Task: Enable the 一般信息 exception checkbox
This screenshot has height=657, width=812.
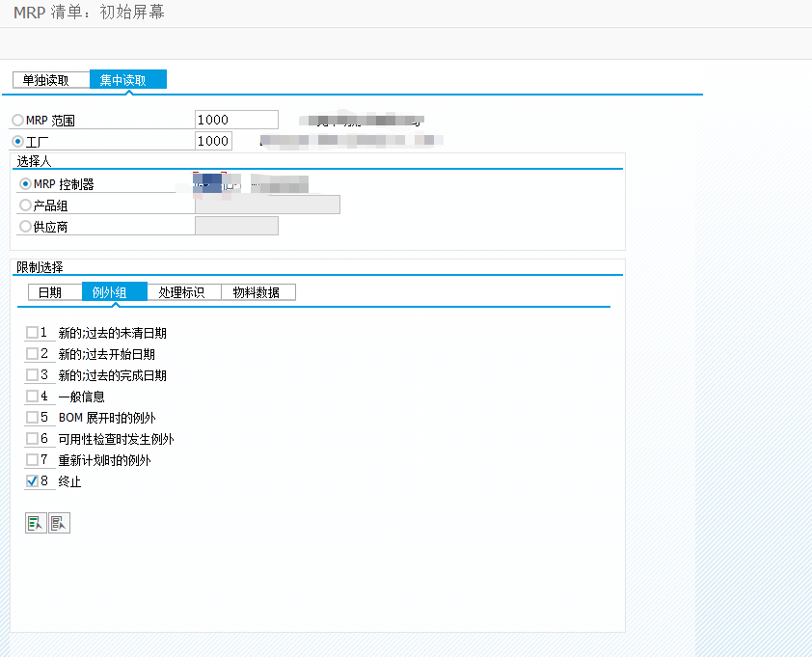Action: pyautogui.click(x=30, y=396)
